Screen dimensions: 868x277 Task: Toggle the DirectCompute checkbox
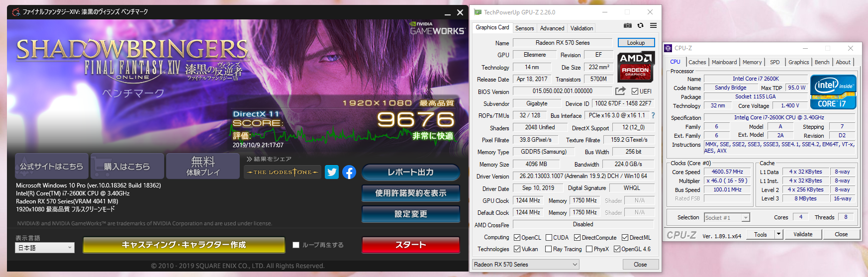tap(577, 238)
